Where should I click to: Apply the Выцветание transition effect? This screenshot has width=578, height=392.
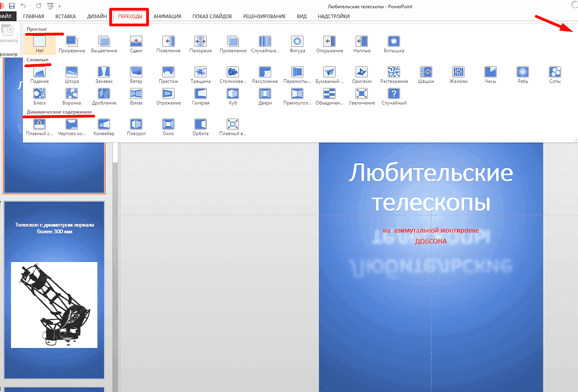coord(104,44)
